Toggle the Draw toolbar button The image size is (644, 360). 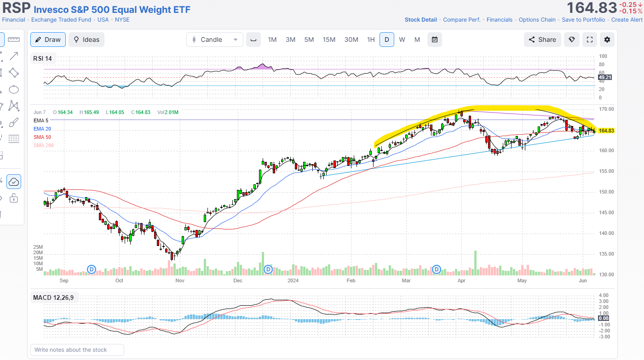[48, 40]
